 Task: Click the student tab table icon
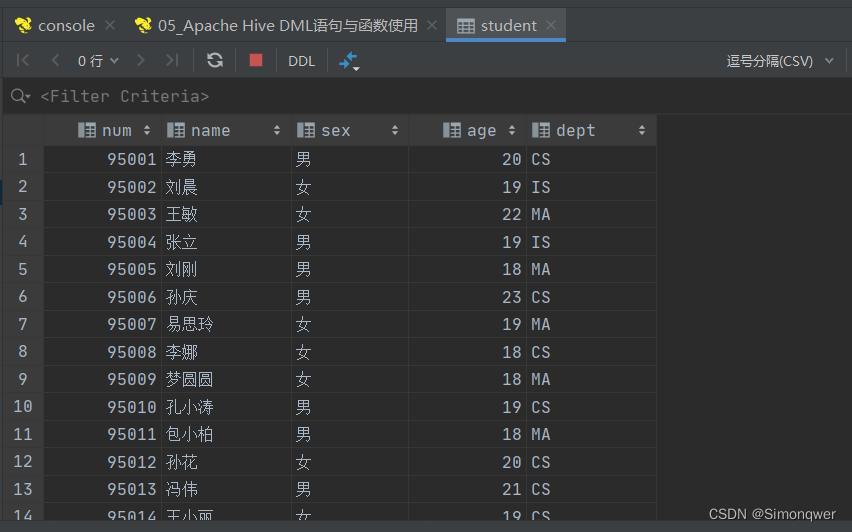tap(466, 26)
